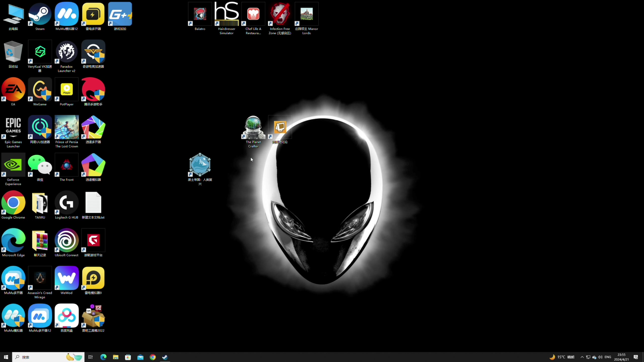The image size is (644, 362).
Task: Click the 游聚游戏平台 icon
Action: [93, 243]
